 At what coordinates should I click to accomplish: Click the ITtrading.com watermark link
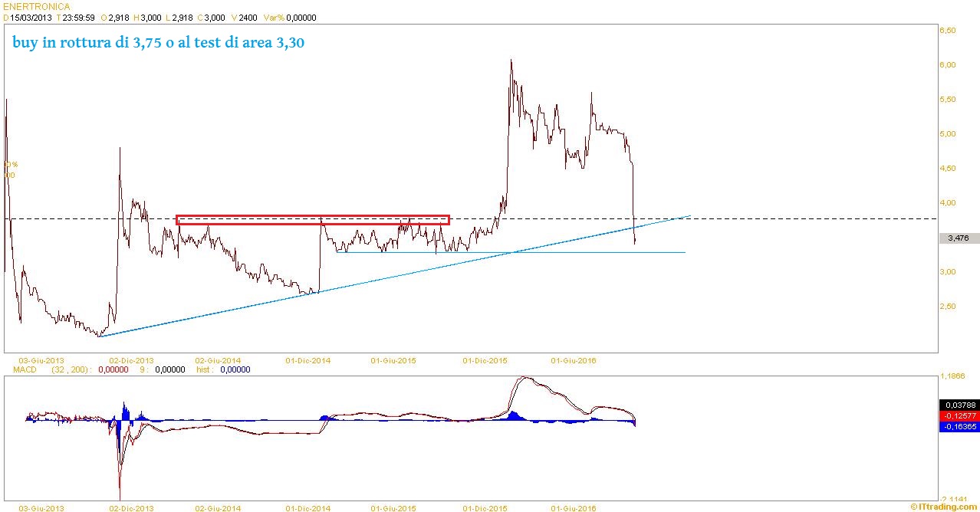944,507
